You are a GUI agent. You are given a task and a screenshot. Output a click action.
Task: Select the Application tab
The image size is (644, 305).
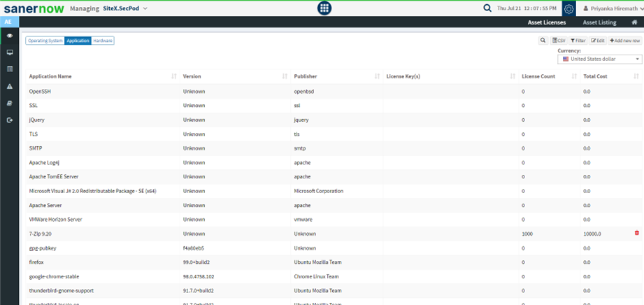(78, 41)
